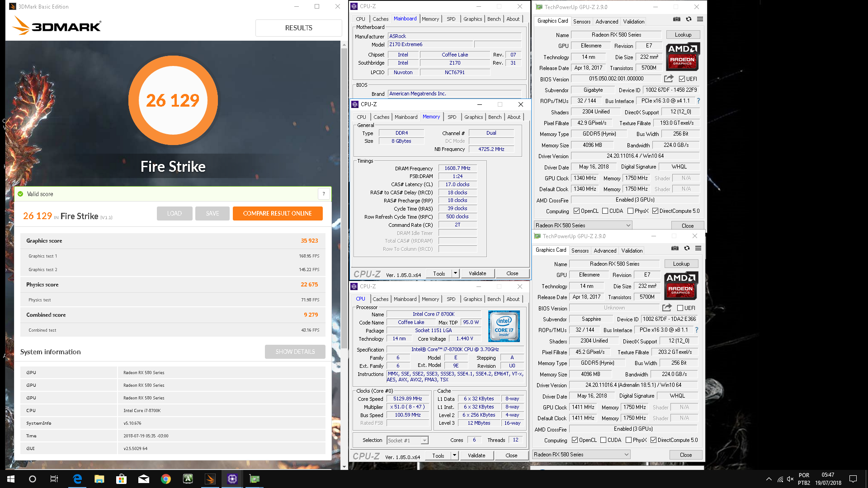Switch to CPU-Z via its purple taskbar icon
Screen dimensions: 868x488
(x=232, y=479)
